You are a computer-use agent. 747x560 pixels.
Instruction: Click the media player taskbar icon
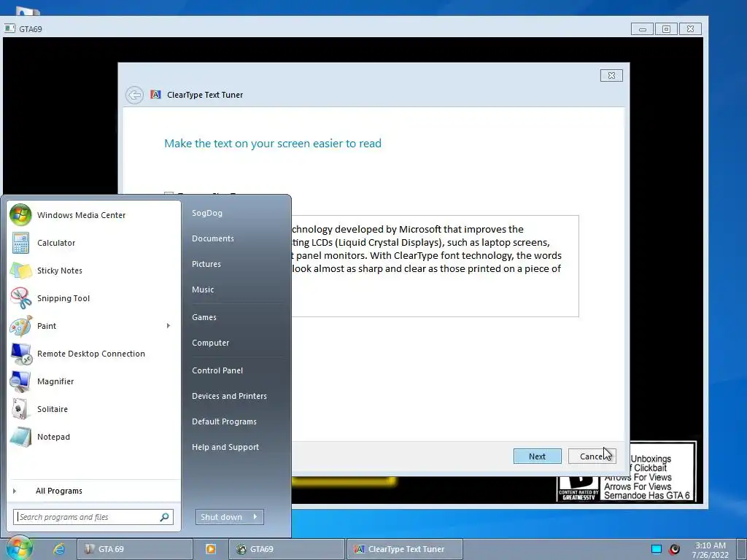pyautogui.click(x=210, y=549)
